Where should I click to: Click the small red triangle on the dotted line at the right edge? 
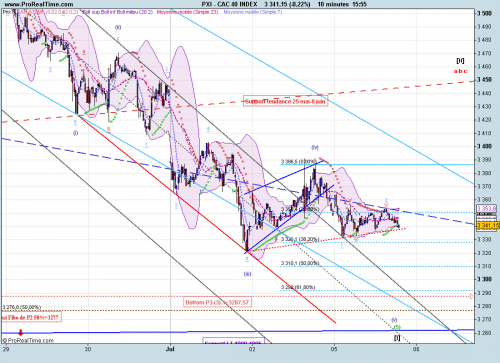(472, 296)
